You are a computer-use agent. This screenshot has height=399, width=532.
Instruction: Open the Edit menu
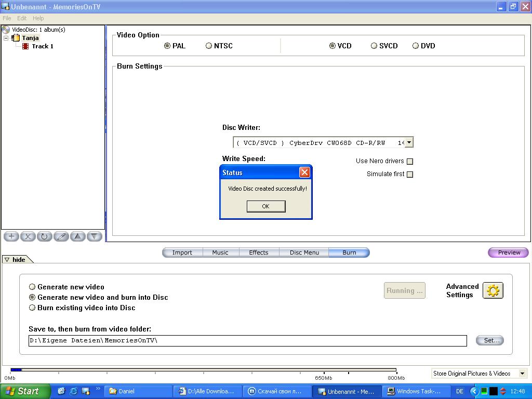tap(22, 18)
